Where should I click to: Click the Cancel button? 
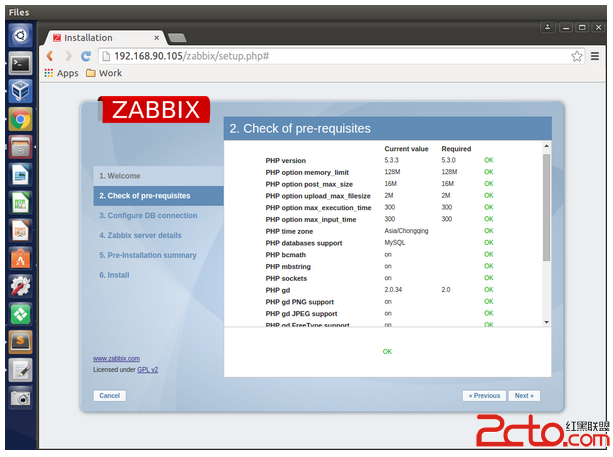pyautogui.click(x=109, y=396)
